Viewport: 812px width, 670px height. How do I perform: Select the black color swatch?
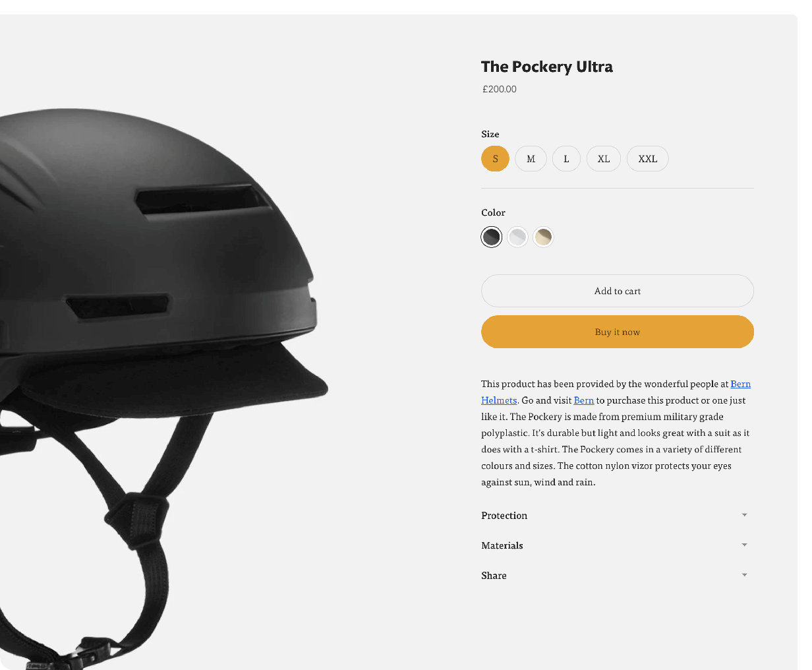click(492, 237)
